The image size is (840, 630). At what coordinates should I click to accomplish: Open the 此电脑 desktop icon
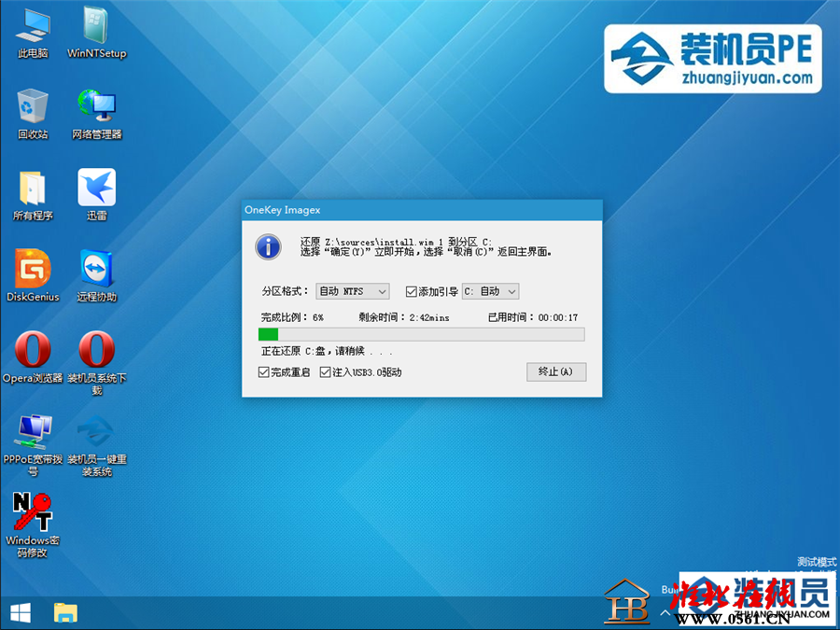click(x=33, y=34)
